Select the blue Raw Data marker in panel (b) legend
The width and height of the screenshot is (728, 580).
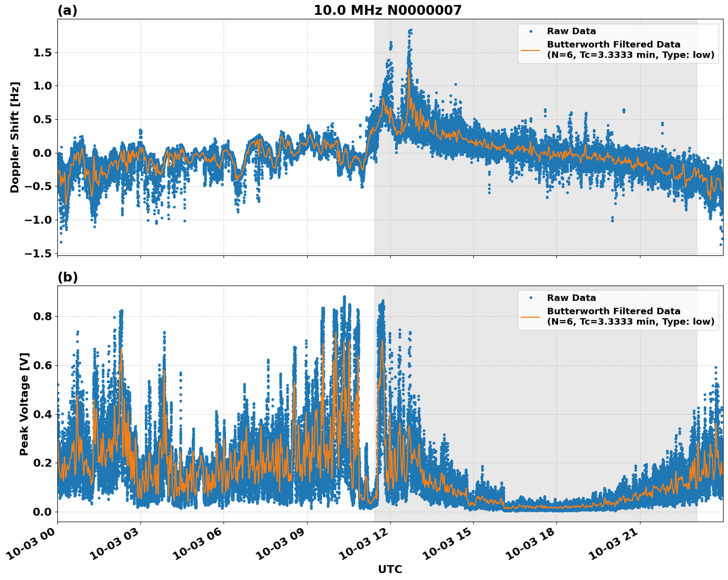click(x=531, y=297)
